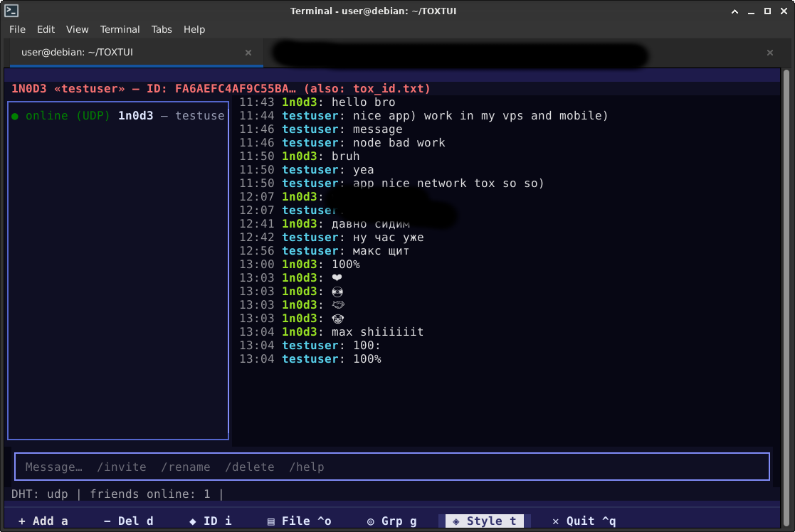Click the message 'давно сидим'

coord(371,224)
